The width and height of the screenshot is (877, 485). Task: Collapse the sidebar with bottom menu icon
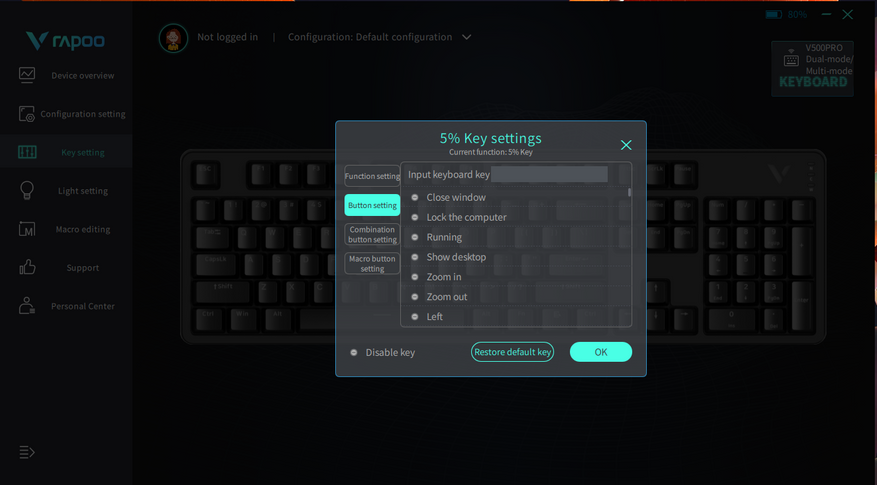26,452
